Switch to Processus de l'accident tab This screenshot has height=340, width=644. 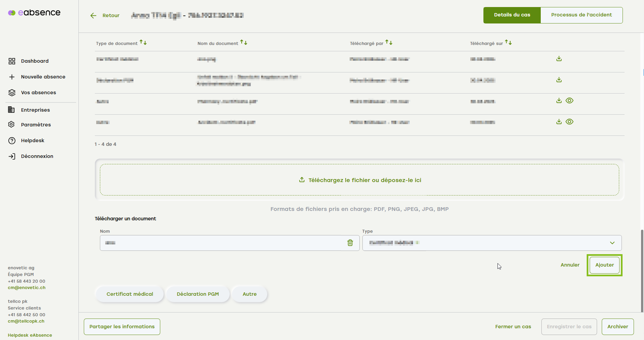581,15
